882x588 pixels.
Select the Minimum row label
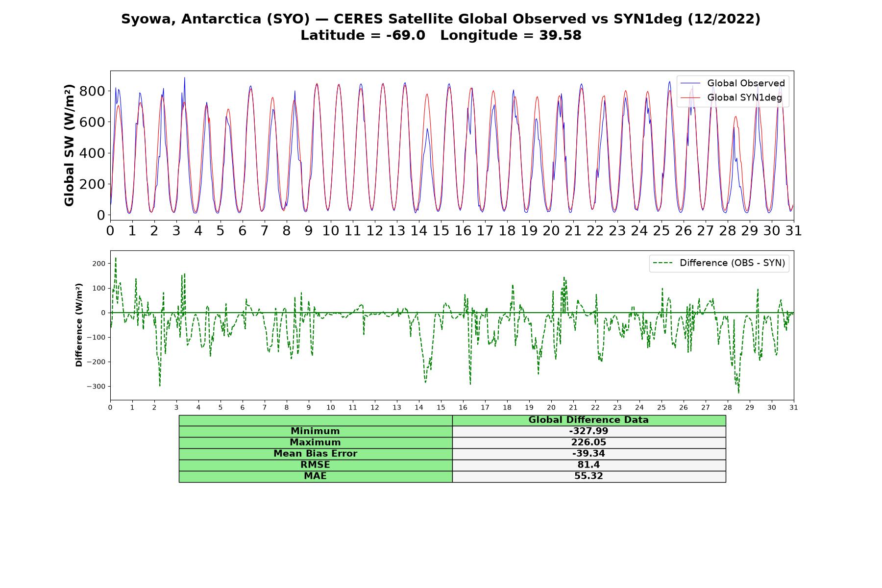click(x=315, y=431)
